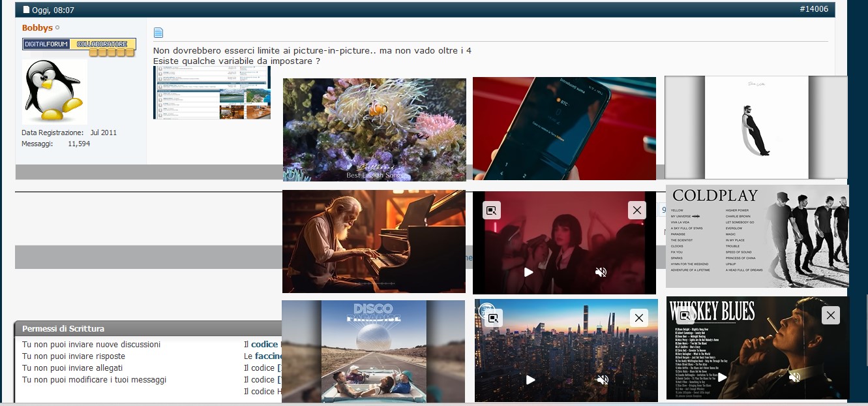Play the city skyline picture-in-picture video

(531, 379)
